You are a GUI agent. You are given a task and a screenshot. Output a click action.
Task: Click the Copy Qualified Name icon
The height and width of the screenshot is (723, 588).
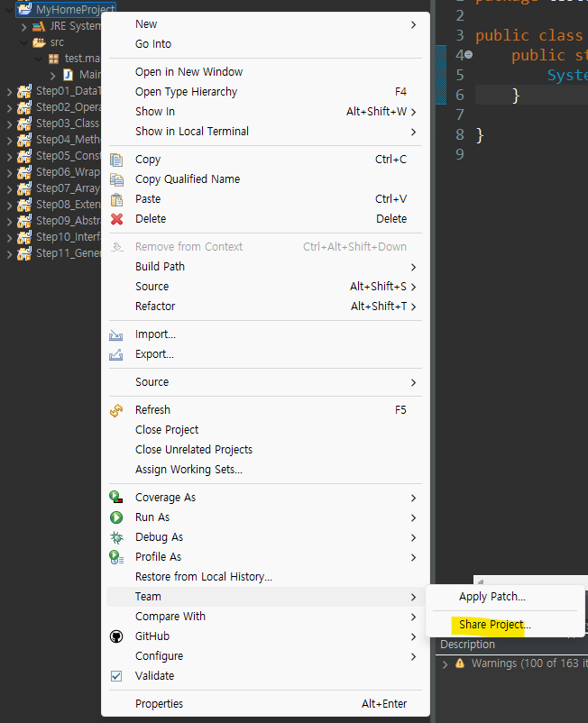pos(116,179)
